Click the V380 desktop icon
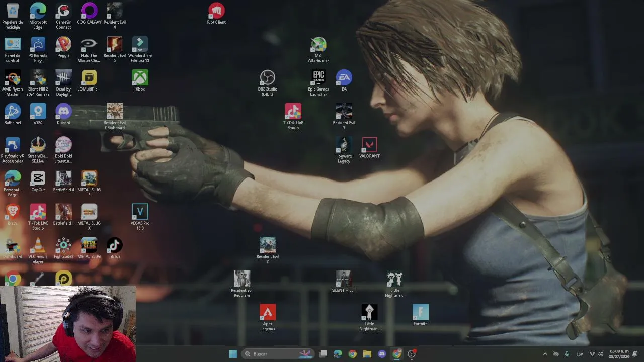Screen dimensions: 644x362 coord(38,115)
